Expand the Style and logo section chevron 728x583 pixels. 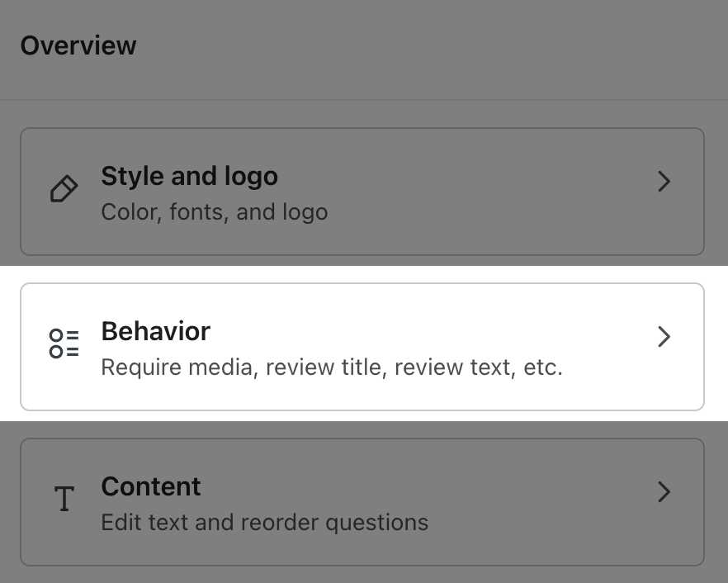coord(664,182)
